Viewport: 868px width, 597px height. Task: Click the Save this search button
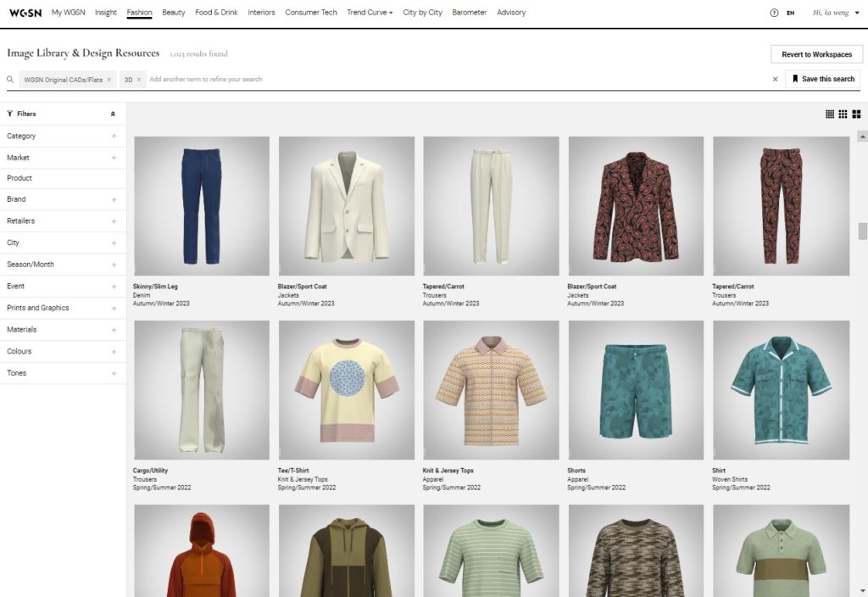[x=822, y=79]
